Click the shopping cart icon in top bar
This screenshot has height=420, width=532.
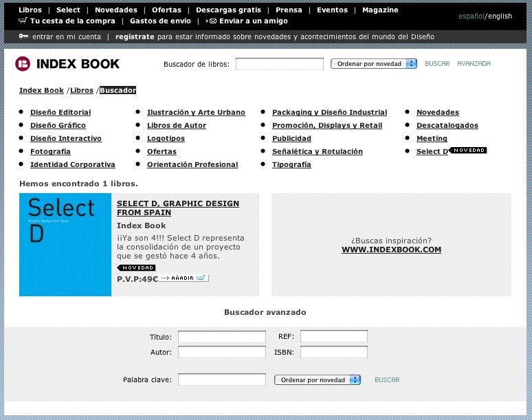(23, 21)
